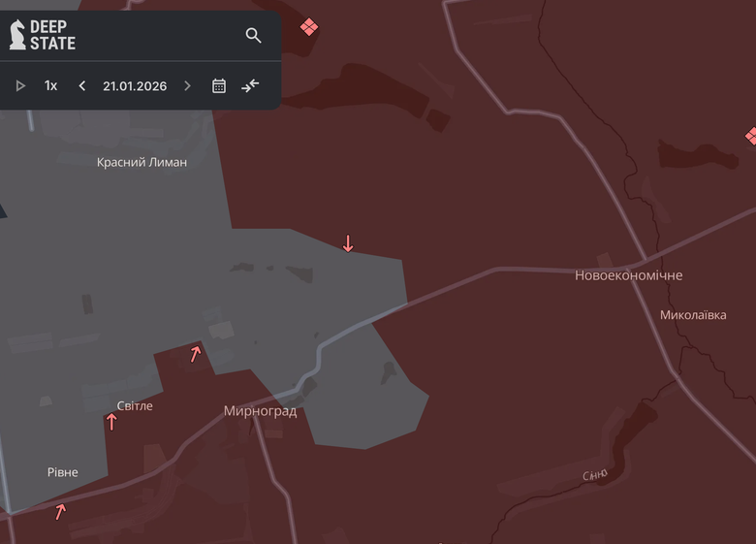The width and height of the screenshot is (756, 544).
Task: Change the 1x playback speed
Action: (x=50, y=86)
